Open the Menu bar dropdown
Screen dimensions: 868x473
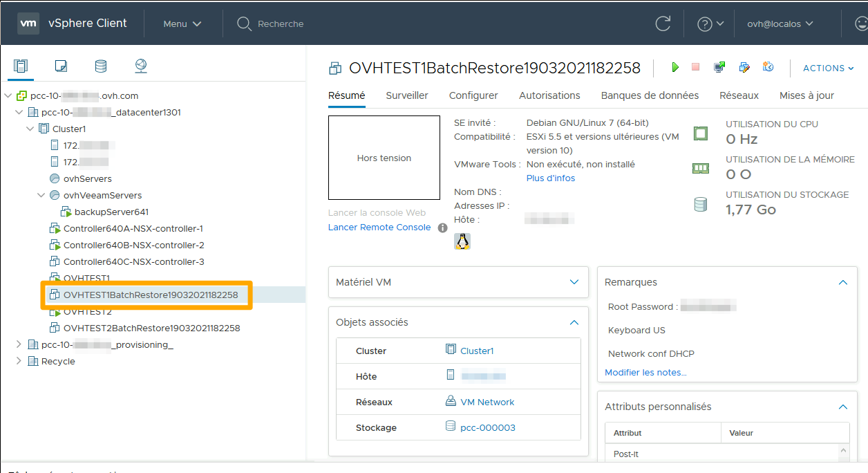pyautogui.click(x=181, y=23)
